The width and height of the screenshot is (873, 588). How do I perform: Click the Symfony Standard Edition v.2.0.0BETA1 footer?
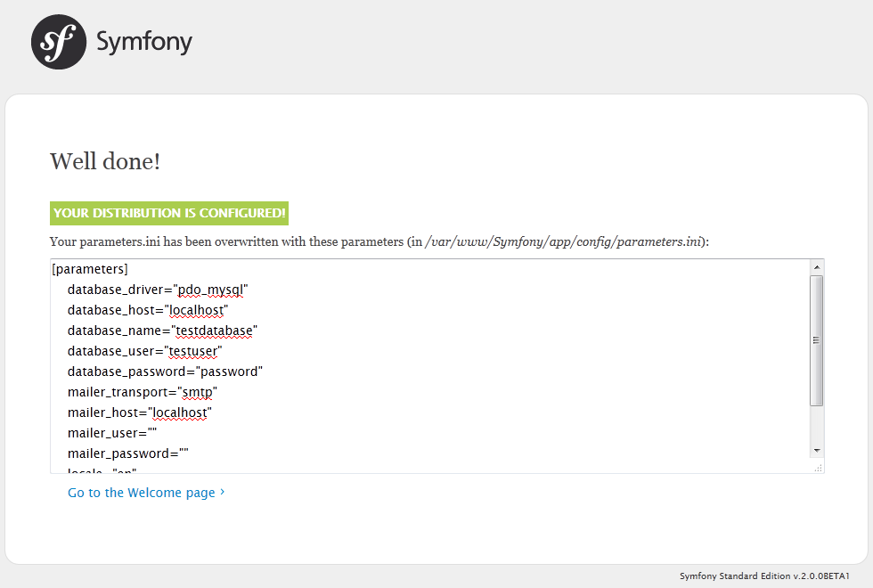[764, 576]
